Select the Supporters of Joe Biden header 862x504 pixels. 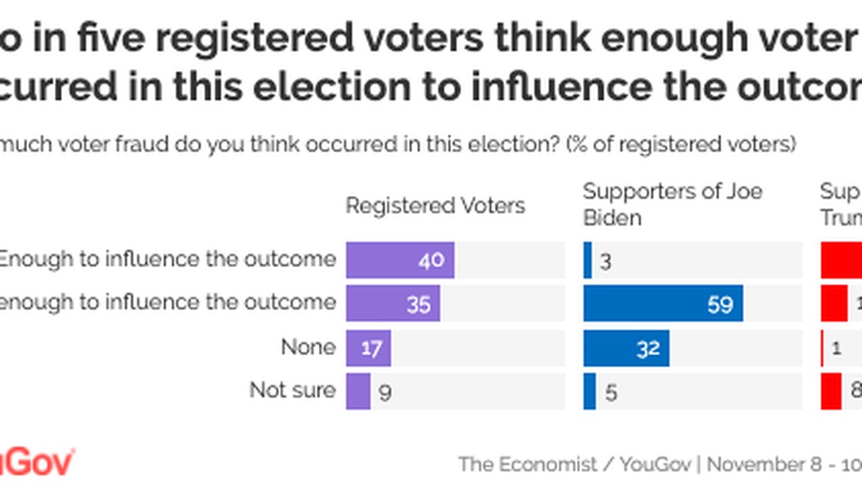point(672,204)
